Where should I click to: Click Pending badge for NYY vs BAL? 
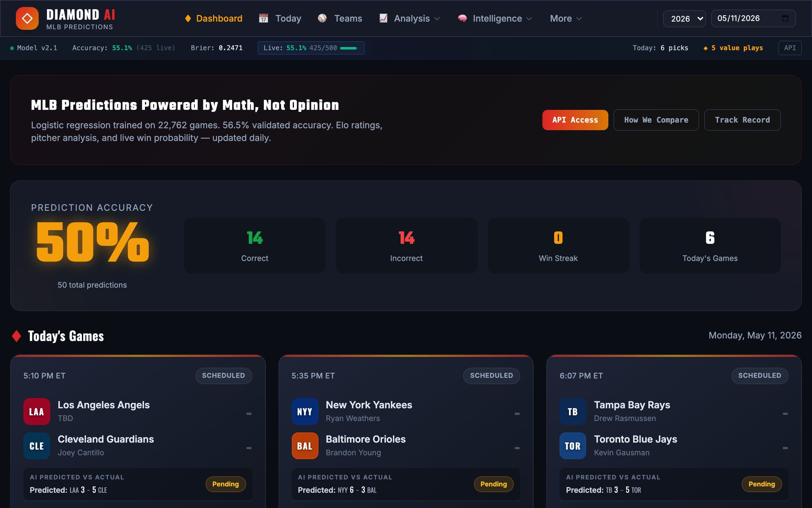pos(494,484)
